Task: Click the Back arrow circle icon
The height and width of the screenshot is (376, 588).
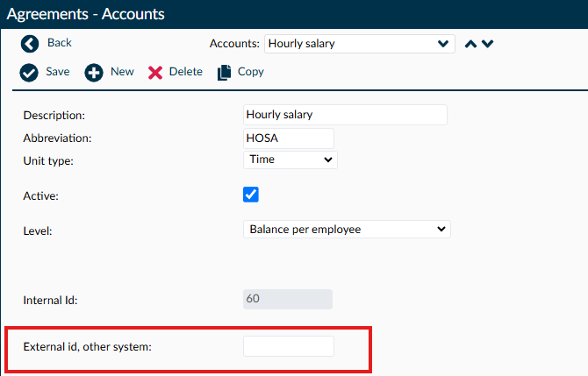Action: click(x=30, y=44)
